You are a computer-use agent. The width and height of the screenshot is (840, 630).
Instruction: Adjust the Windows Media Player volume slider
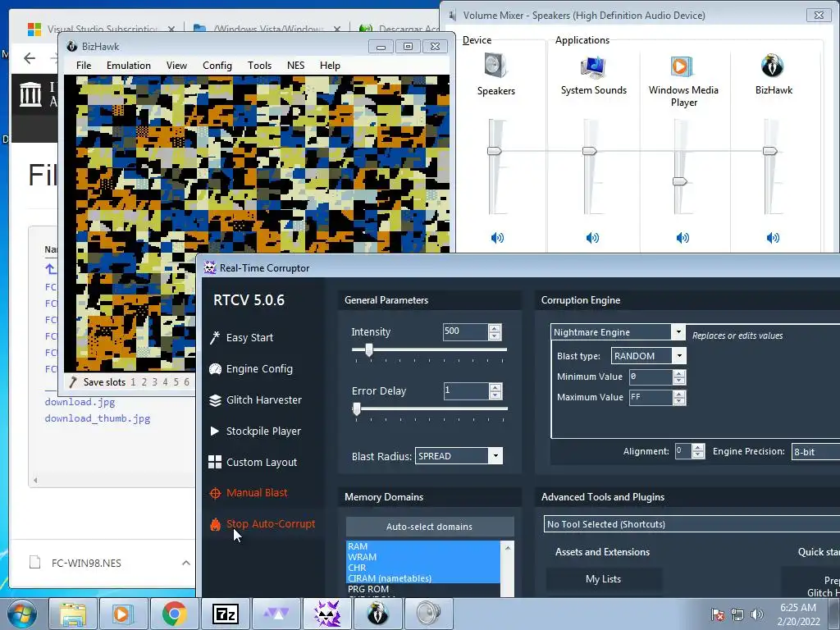tap(680, 181)
